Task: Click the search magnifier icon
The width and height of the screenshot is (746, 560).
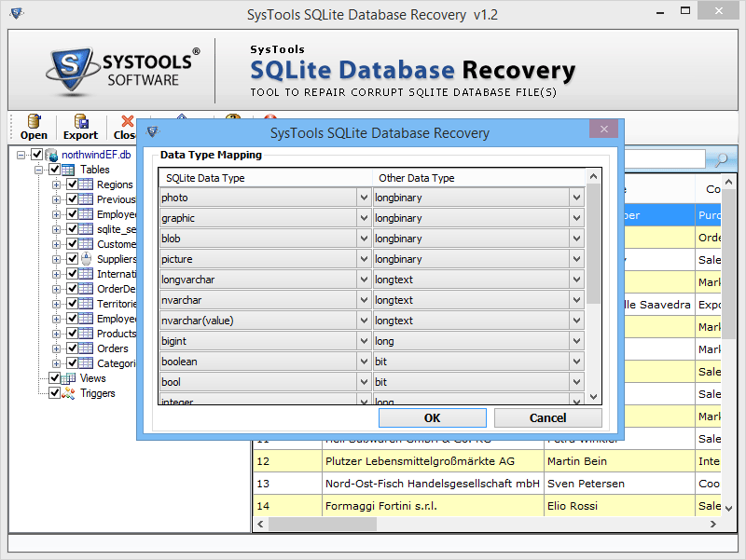Action: click(x=720, y=158)
